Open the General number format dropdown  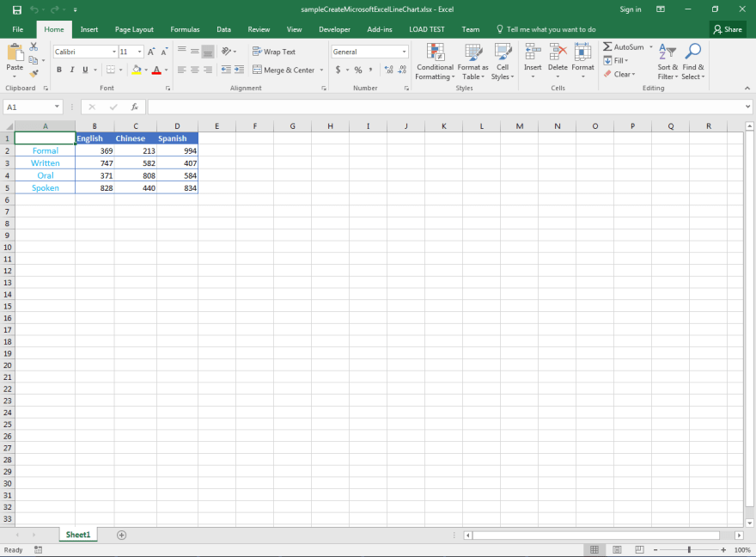[x=404, y=52]
